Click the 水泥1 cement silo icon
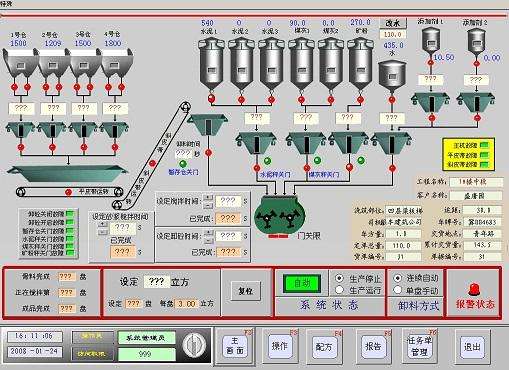509x370 pixels. [x=211, y=64]
